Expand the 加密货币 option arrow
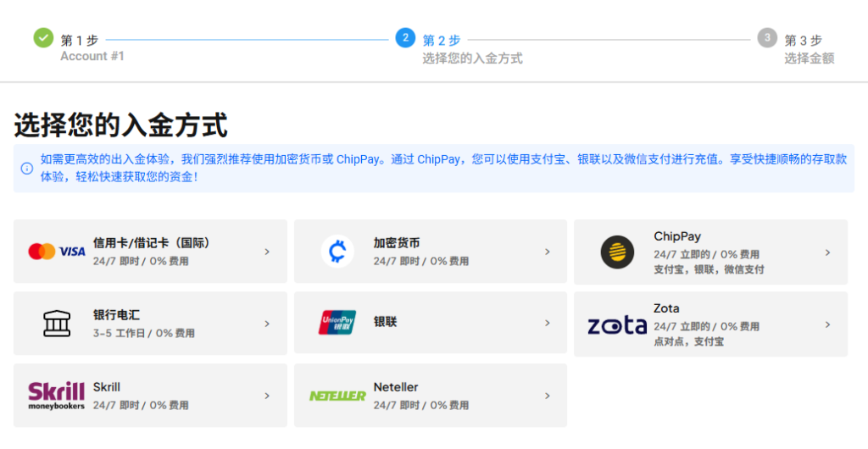This screenshot has height=449, width=868. 548,252
